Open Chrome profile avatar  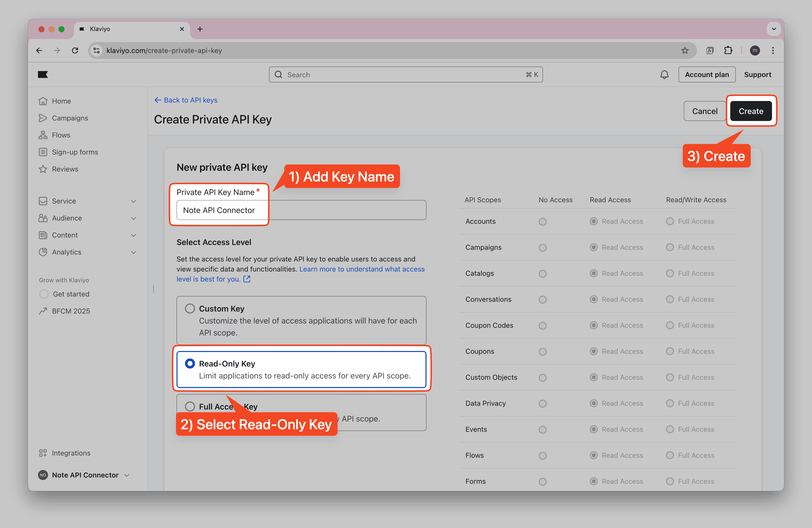[x=755, y=50]
